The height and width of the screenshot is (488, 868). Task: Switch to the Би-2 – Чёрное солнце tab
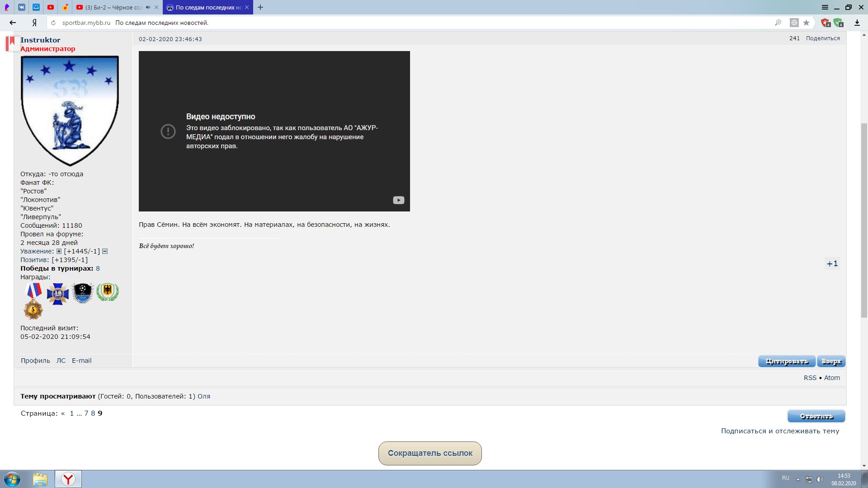[113, 7]
